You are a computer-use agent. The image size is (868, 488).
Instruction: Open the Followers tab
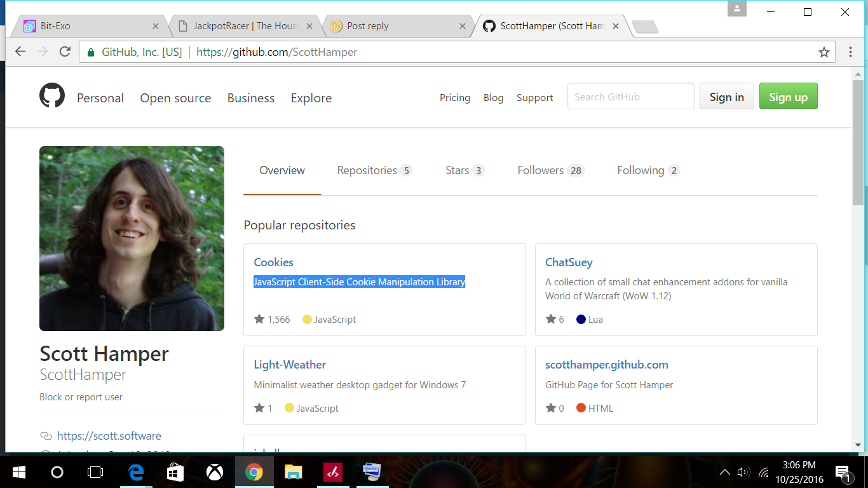pos(551,170)
